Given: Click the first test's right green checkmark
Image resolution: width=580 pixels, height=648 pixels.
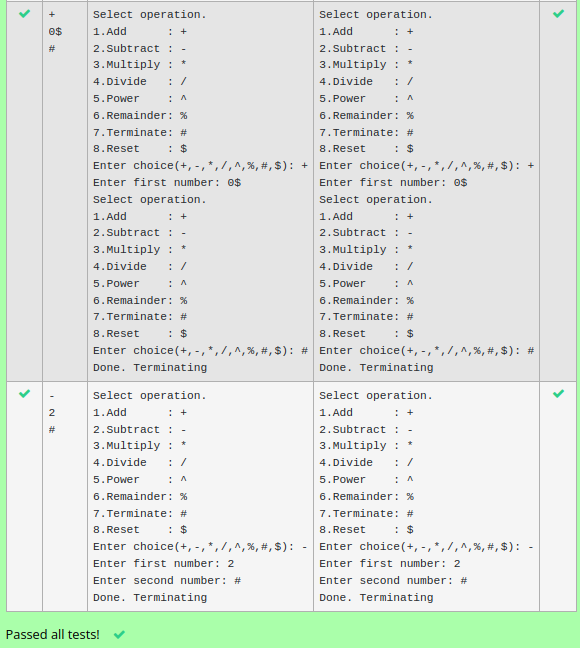Looking at the screenshot, I should point(558,14).
